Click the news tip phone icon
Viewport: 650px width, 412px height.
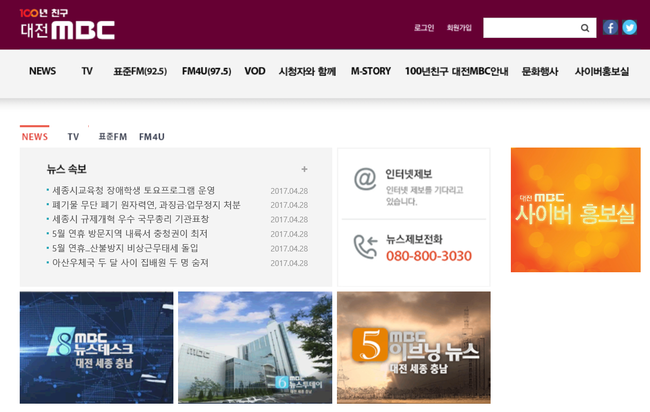coord(365,247)
